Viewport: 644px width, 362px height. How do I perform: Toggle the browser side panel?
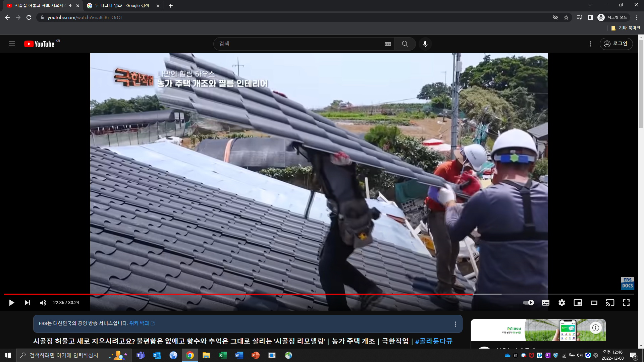[590, 17]
